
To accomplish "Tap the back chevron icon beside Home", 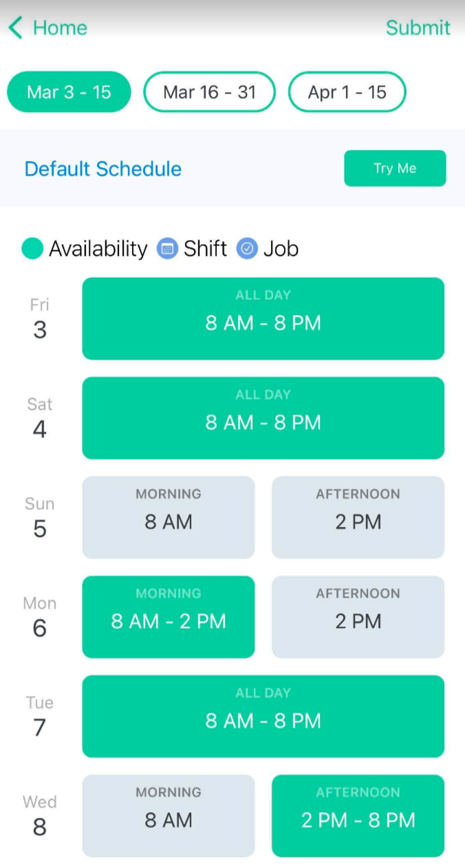I will (16, 28).
